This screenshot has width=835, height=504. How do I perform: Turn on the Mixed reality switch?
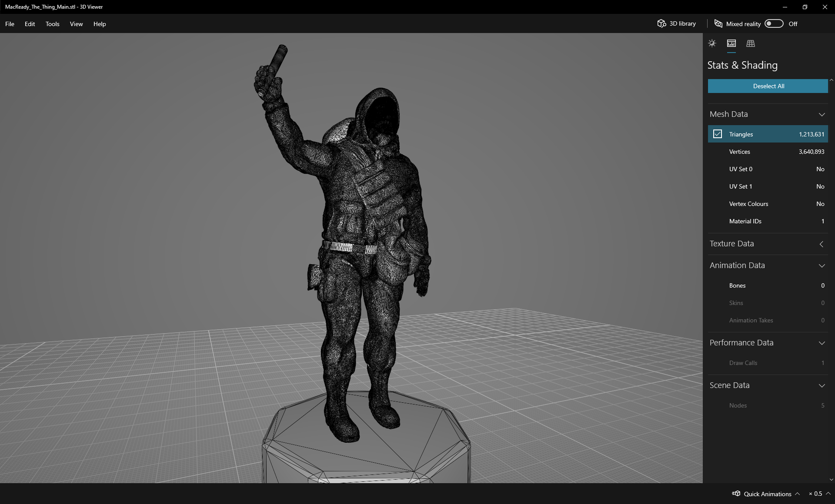(x=774, y=23)
